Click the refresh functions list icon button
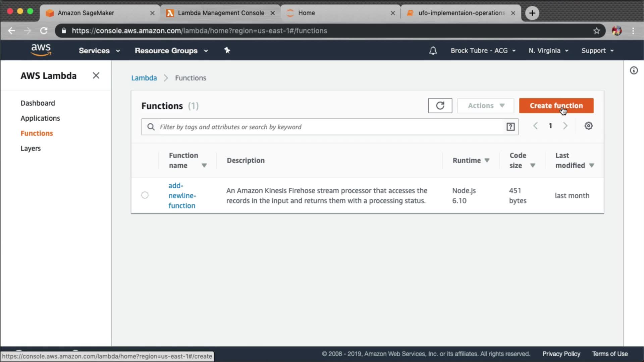 pos(440,106)
